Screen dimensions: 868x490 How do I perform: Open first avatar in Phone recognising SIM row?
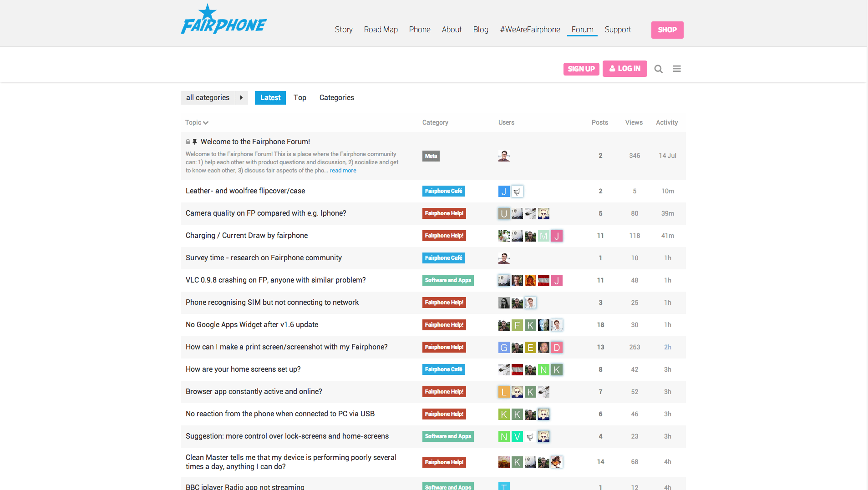click(504, 303)
